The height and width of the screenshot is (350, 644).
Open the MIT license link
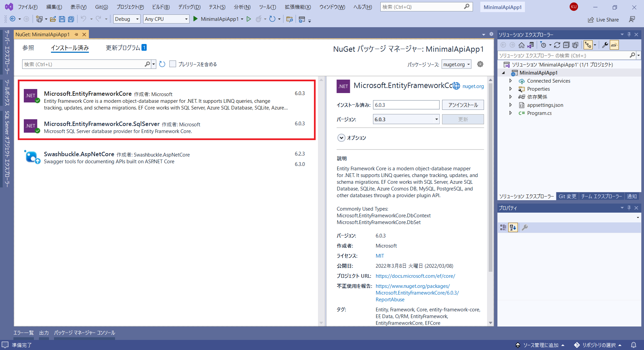380,256
